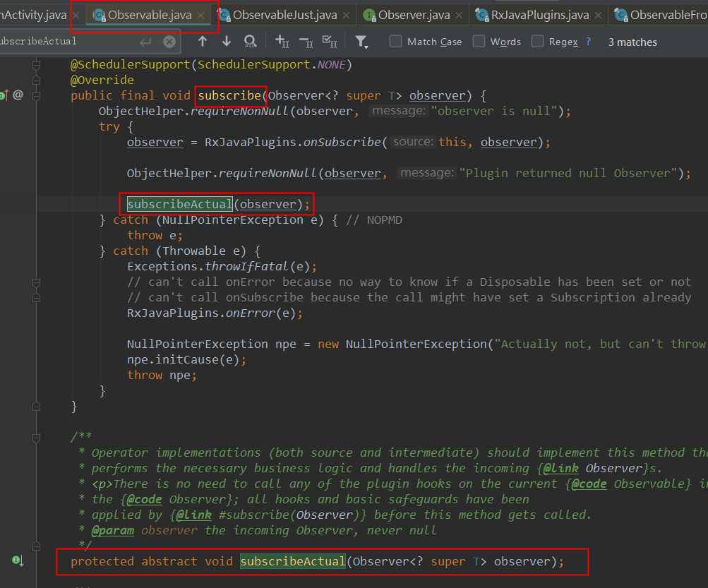Image resolution: width=708 pixels, height=588 pixels.
Task: Click the "3 matches" search result count
Action: click(x=632, y=42)
